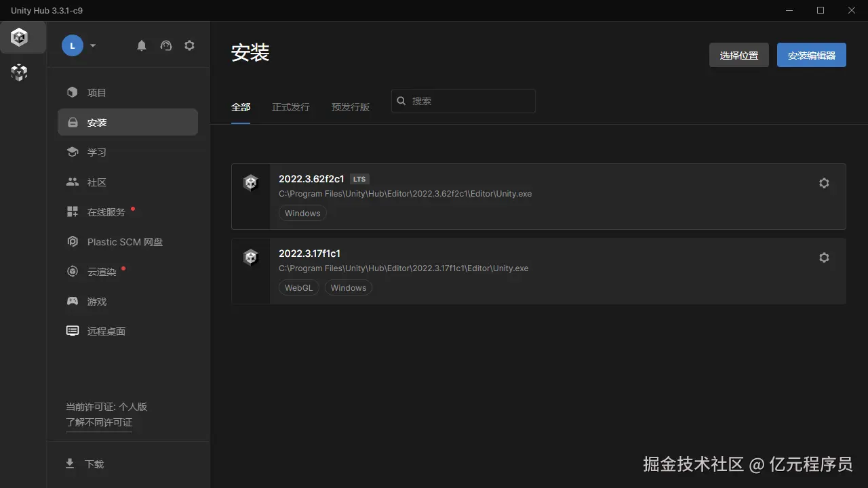The image size is (868, 488).
Task: Open gear menu for 2022.3.17f1c1
Action: (824, 258)
